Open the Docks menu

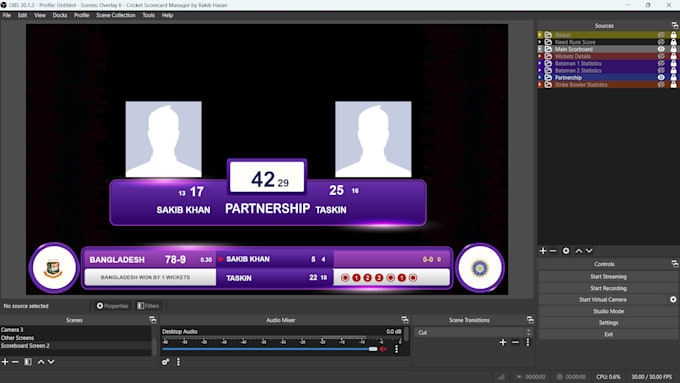pyautogui.click(x=60, y=15)
